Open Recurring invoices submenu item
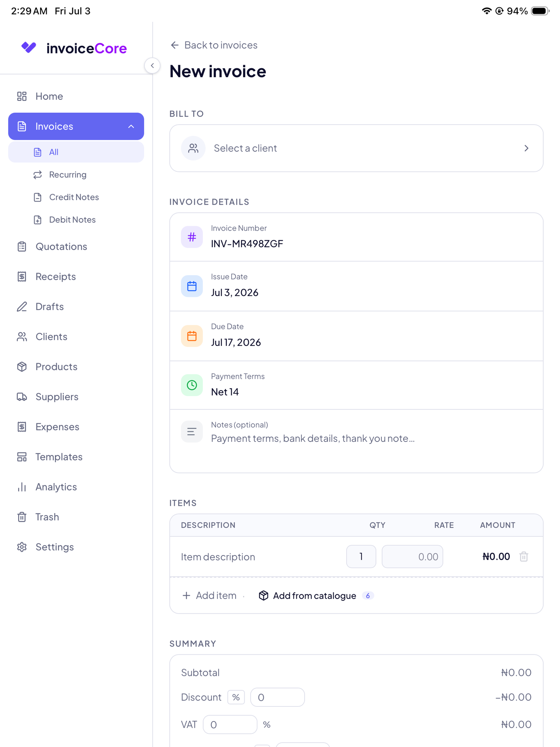The width and height of the screenshot is (560, 747). 76,175
